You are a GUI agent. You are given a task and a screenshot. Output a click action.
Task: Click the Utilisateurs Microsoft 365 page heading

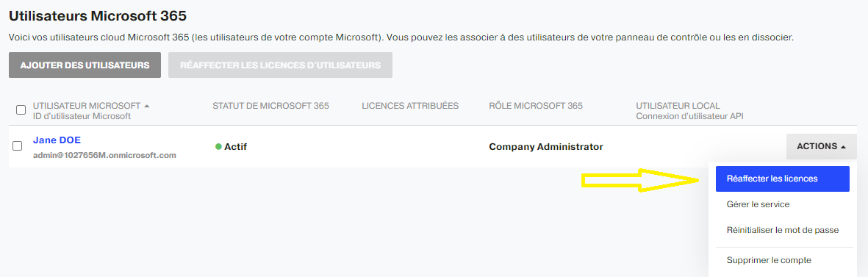(x=98, y=16)
